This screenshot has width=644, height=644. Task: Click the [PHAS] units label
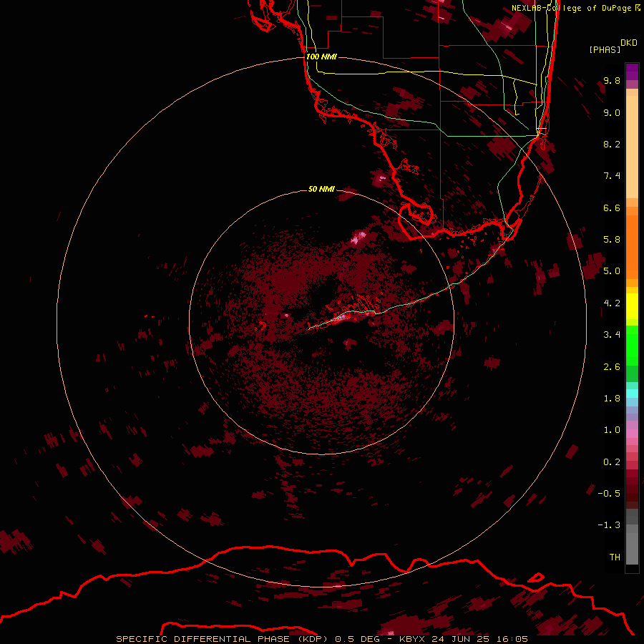coord(605,49)
